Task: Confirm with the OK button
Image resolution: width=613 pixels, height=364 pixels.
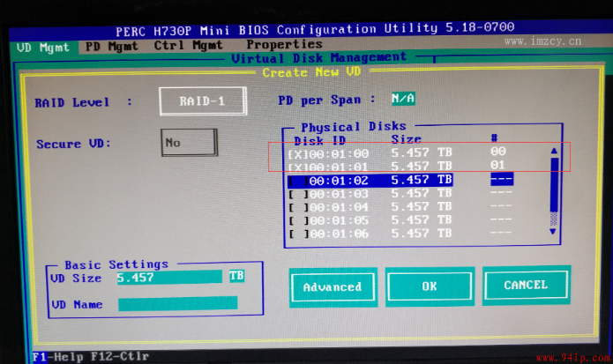Action: pyautogui.click(x=430, y=286)
